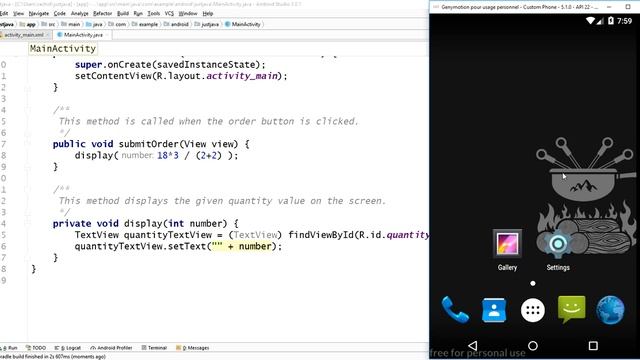The image size is (640, 360).
Task: Switch to the activity_main.xml editor tab
Action: click(24, 35)
